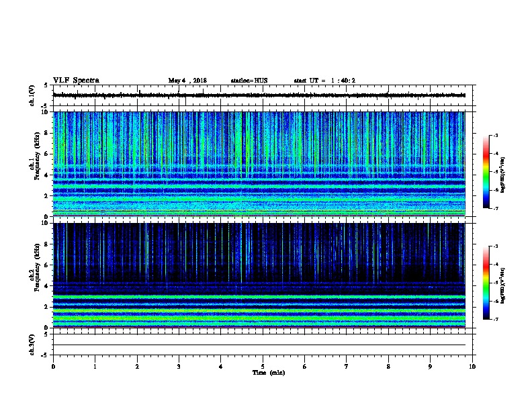Click the "Time (min)" axis title
The height and width of the screenshot is (411, 532).
[x=269, y=373]
